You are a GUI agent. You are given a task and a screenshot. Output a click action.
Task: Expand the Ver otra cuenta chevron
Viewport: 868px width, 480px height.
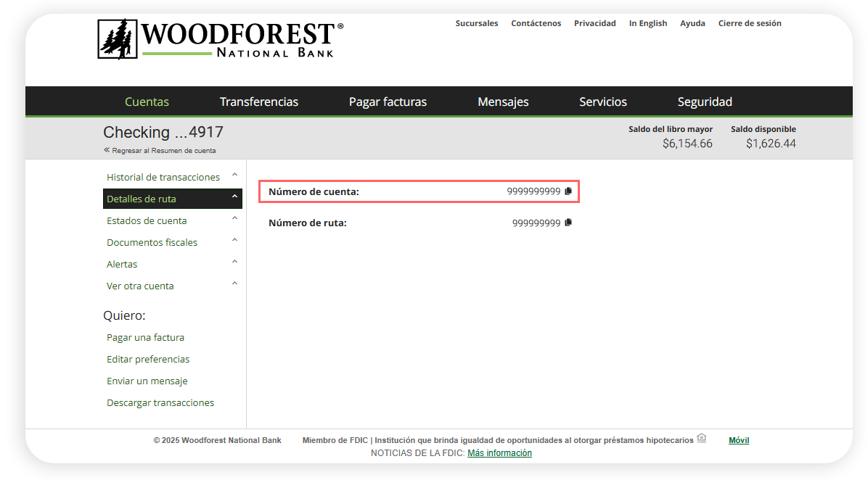(x=234, y=284)
